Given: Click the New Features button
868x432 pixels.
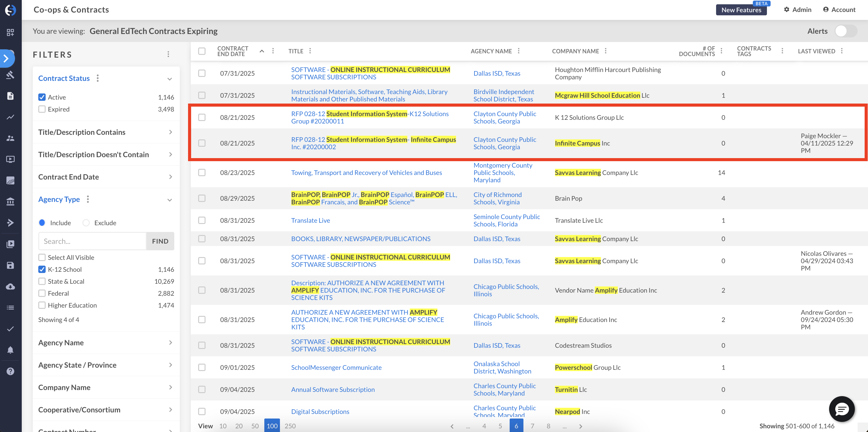Looking at the screenshot, I should click(741, 10).
